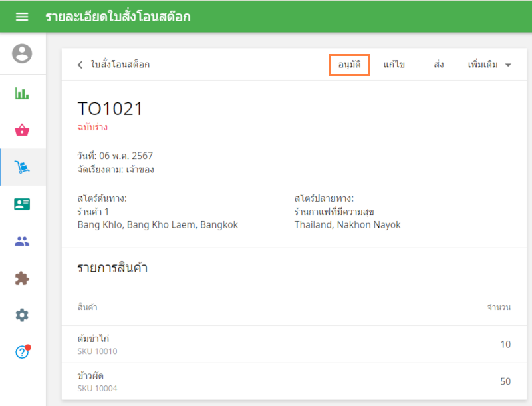Click the profile avatar icon in sidebar
Viewport: 532px width, 406px height.
click(22, 53)
